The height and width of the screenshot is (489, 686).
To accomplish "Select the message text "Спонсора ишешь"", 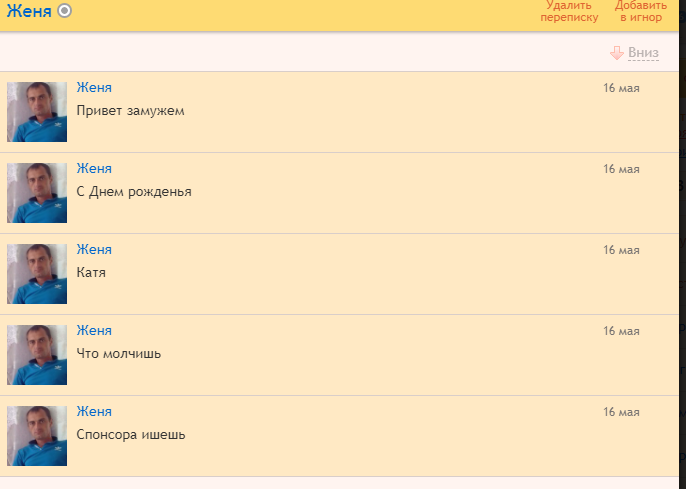I will pos(131,435).
